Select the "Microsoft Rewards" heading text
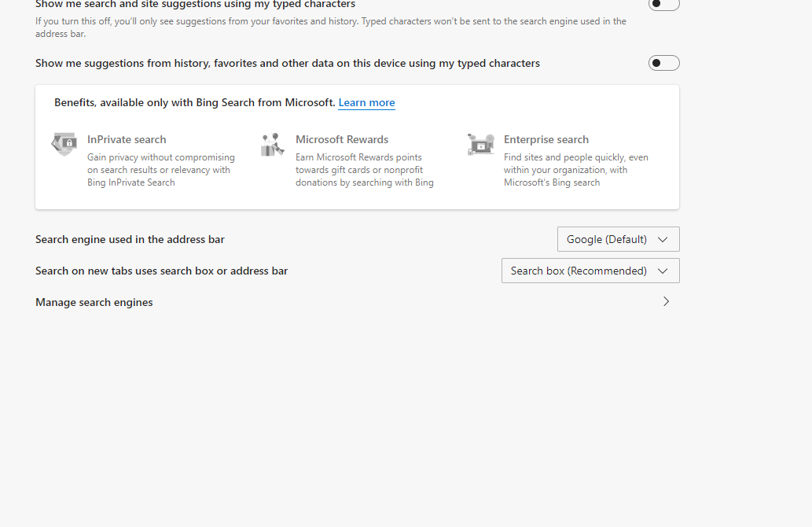The width and height of the screenshot is (812, 527). click(x=342, y=139)
